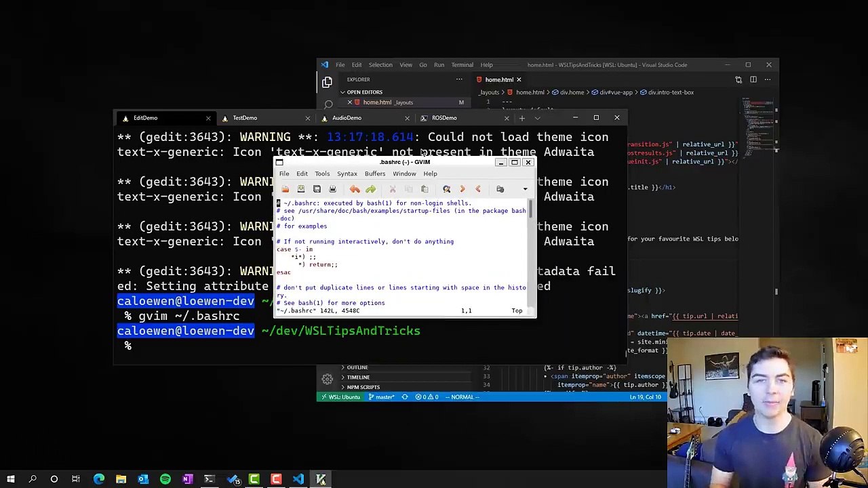868x488 pixels.
Task: Open Explorer panel more actions ellipsis
Action: pyautogui.click(x=459, y=79)
